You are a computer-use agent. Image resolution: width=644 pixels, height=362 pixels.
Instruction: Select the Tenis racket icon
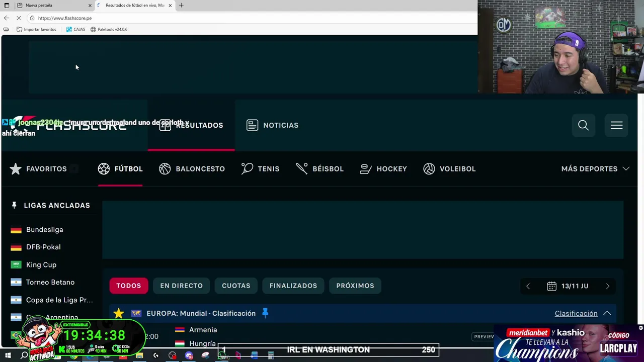(x=247, y=169)
